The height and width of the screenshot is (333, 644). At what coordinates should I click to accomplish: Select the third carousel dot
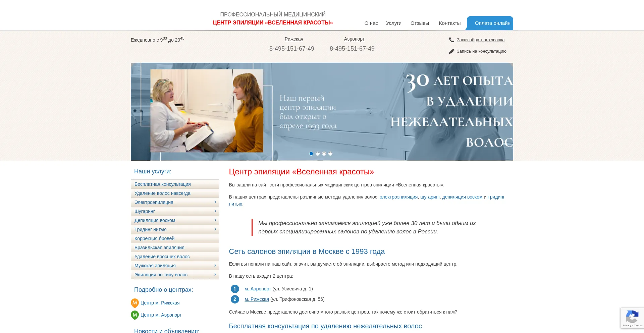pos(324,154)
